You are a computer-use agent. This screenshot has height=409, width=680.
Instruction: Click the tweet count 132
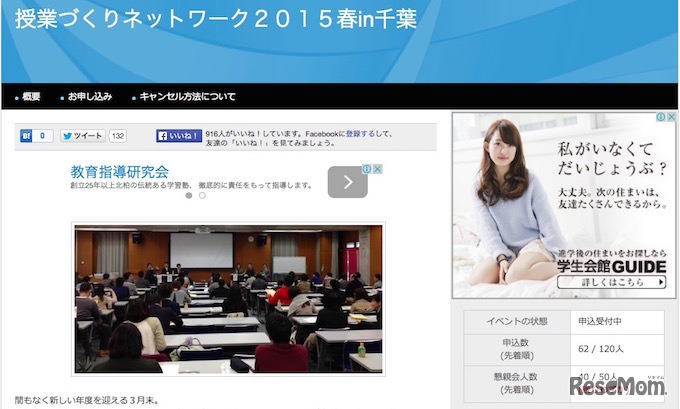tap(118, 136)
